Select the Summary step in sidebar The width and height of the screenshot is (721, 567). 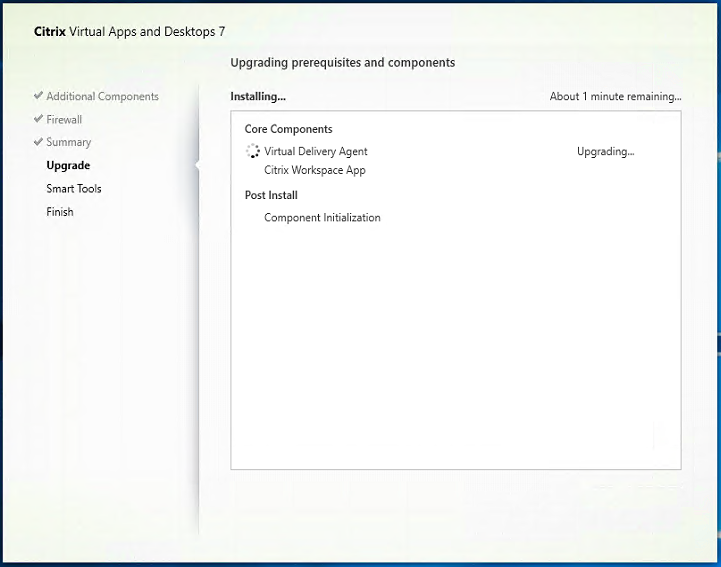(69, 142)
